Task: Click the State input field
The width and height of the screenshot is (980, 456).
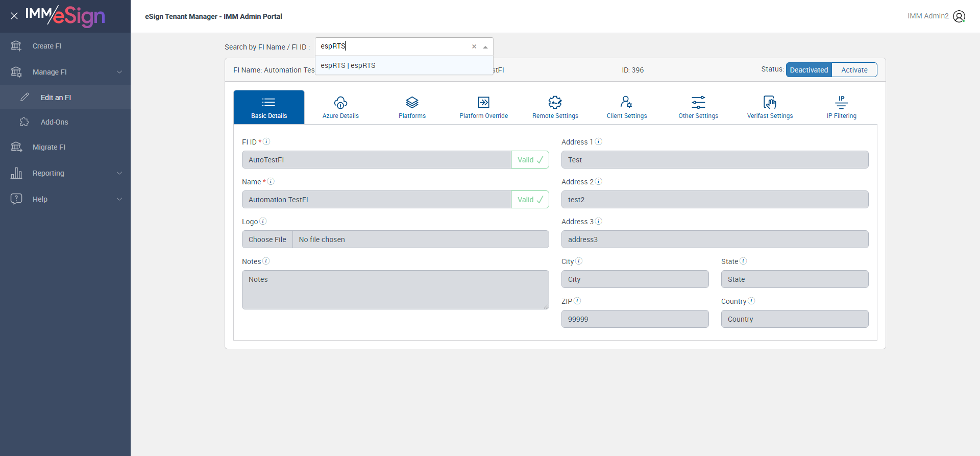Action: click(795, 279)
